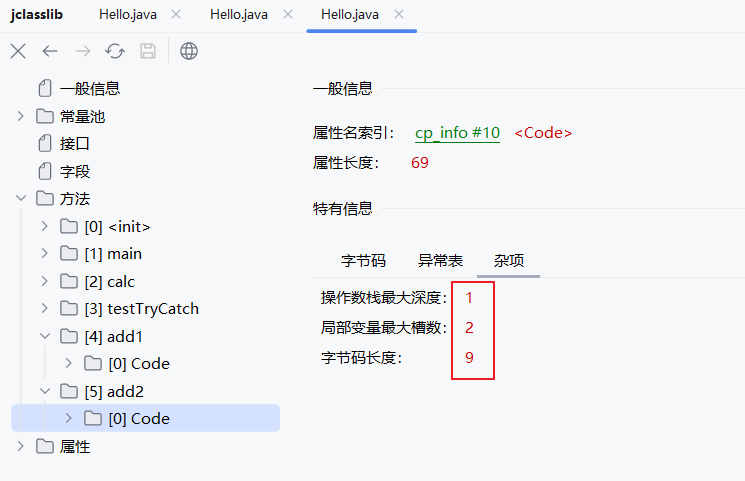Switch to the first Hello.java tab
The image size is (745, 481).
pyautogui.click(x=128, y=15)
